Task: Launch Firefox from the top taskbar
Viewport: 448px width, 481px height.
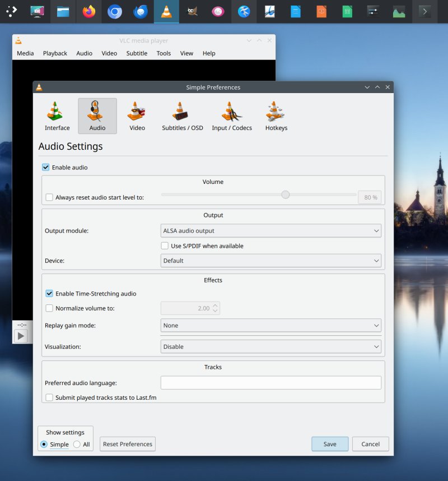Action: 88,11
